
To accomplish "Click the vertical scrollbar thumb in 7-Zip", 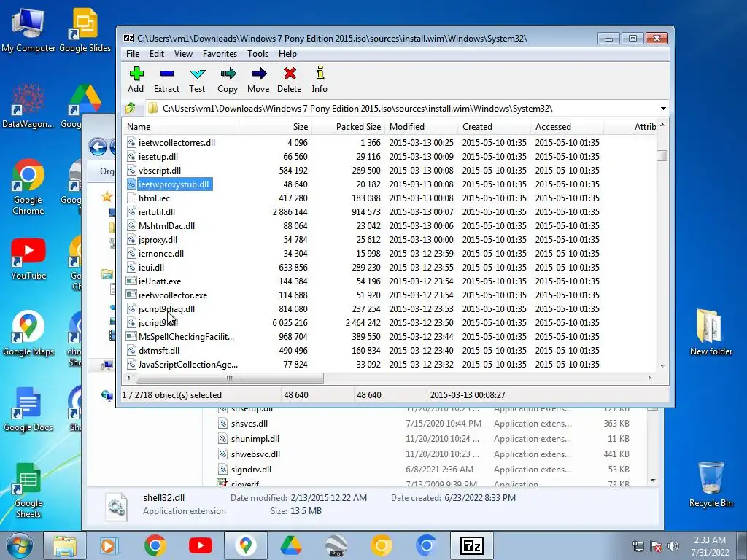I will [x=662, y=156].
